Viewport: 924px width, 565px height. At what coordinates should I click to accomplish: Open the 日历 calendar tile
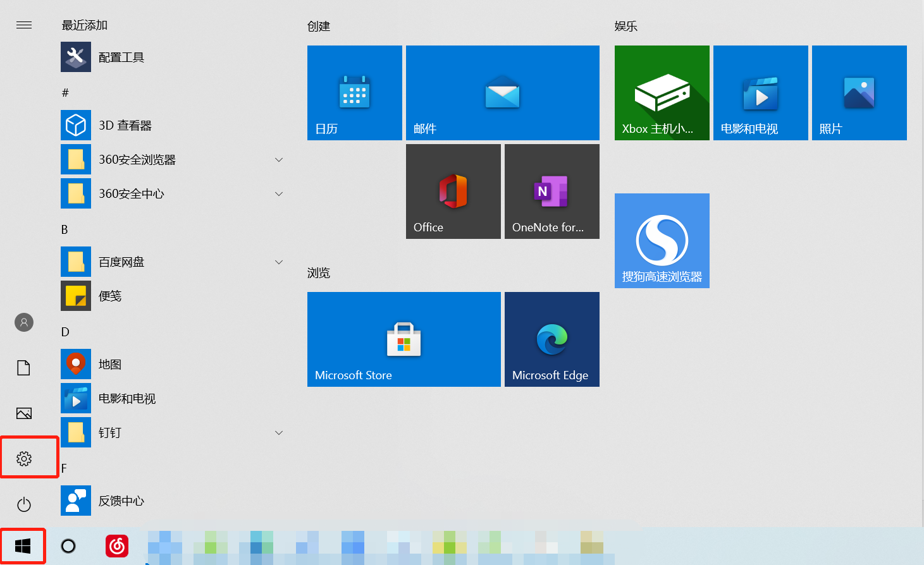(355, 93)
